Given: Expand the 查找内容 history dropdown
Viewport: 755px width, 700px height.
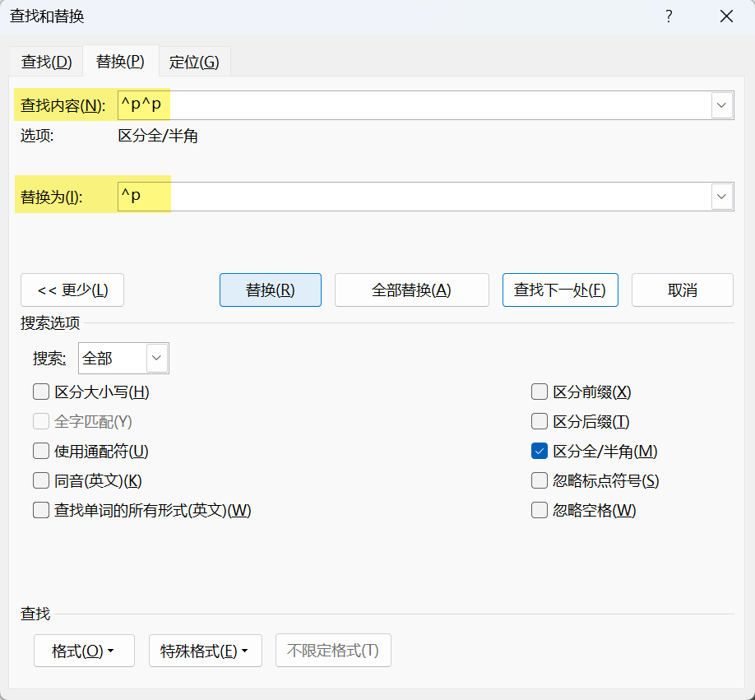Looking at the screenshot, I should pos(721,105).
